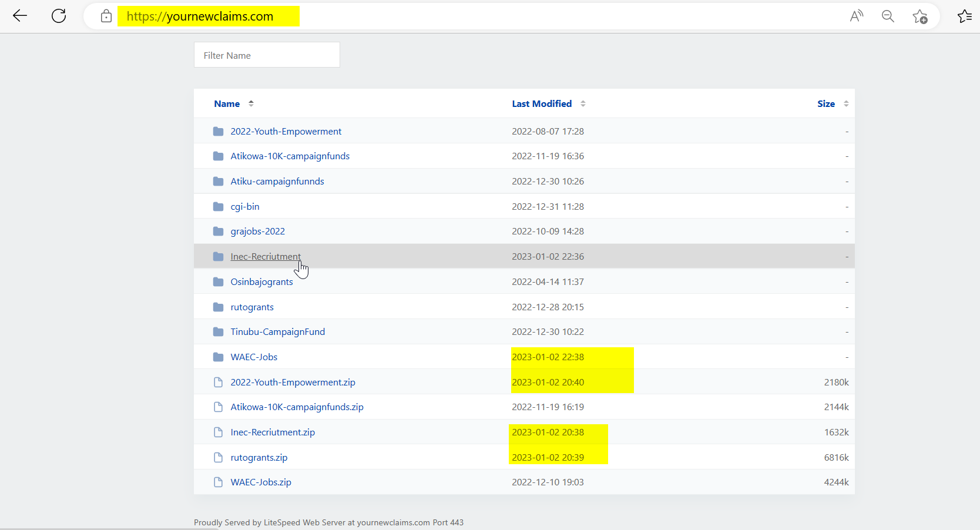Viewport: 980px width, 530px height.
Task: Click the folder icon beside Inec-Recriutment
Action: tap(218, 256)
